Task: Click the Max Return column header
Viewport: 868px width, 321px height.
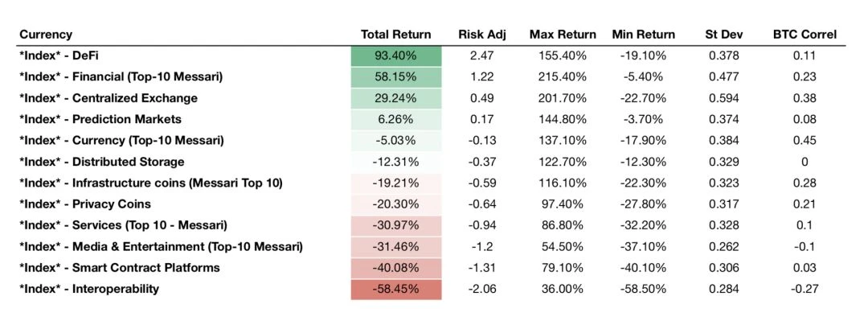Action: point(563,35)
